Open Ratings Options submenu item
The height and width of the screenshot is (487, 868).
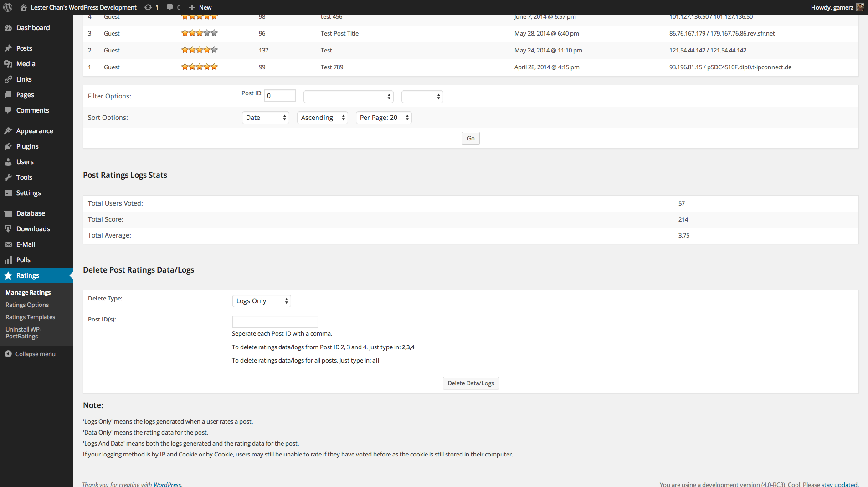point(27,305)
